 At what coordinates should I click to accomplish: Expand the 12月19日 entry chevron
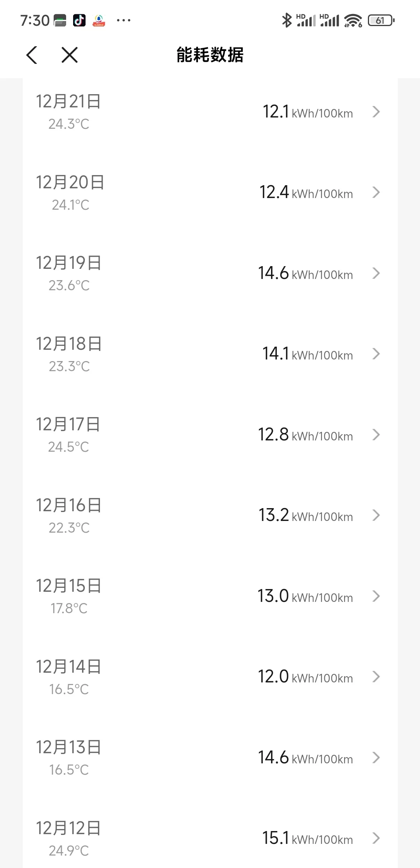(x=376, y=273)
